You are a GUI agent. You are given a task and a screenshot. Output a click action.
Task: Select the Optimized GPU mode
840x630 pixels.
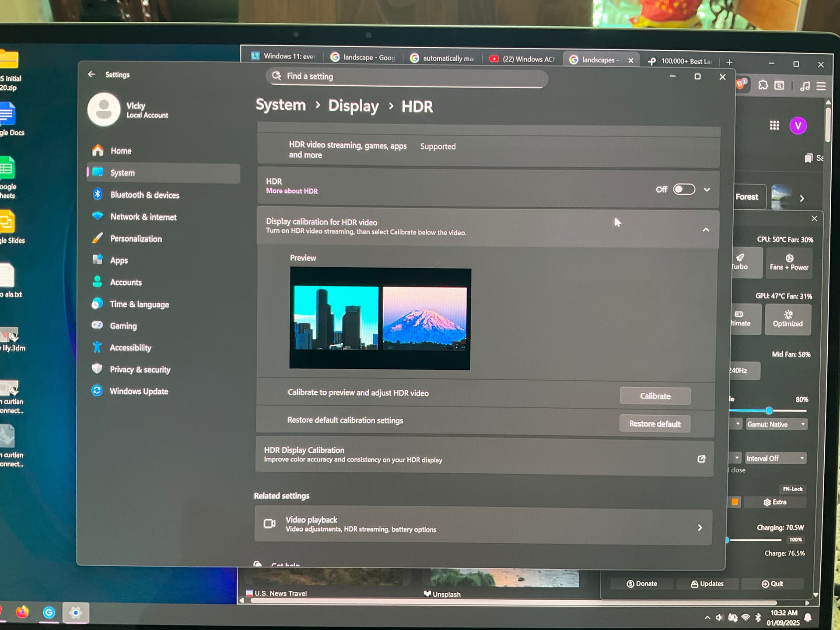(x=787, y=319)
